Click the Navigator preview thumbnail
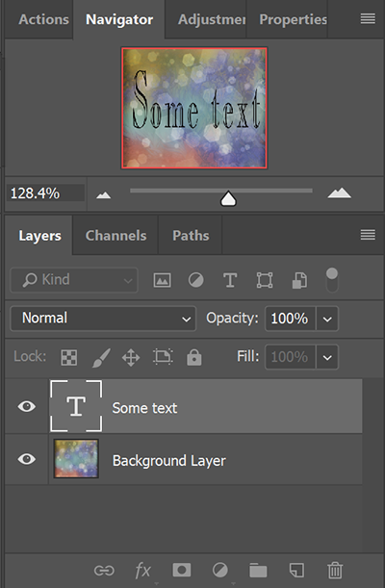The width and height of the screenshot is (385, 588). (x=194, y=108)
